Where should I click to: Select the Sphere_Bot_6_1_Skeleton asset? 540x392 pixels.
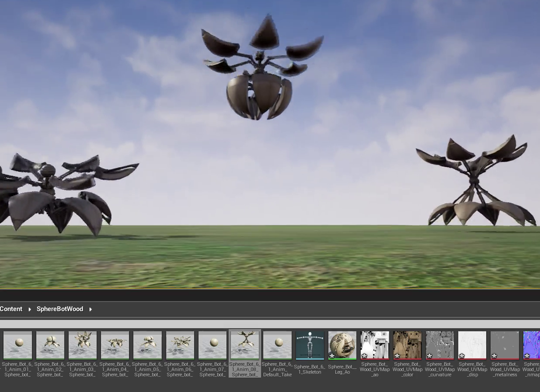310,345
